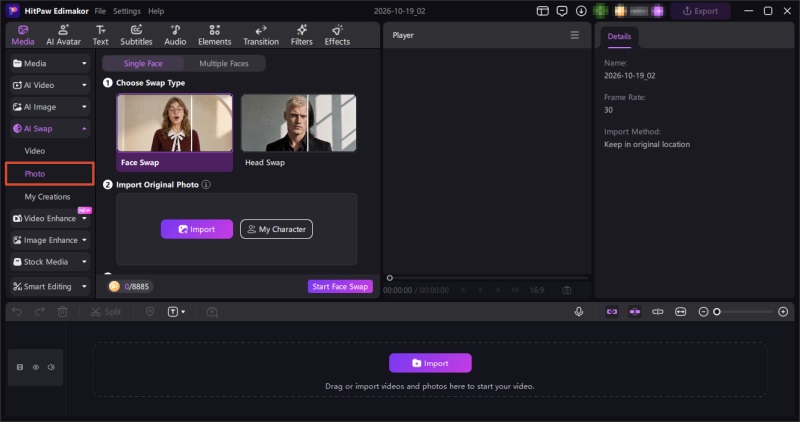Open the AI Avatar tab

(63, 35)
